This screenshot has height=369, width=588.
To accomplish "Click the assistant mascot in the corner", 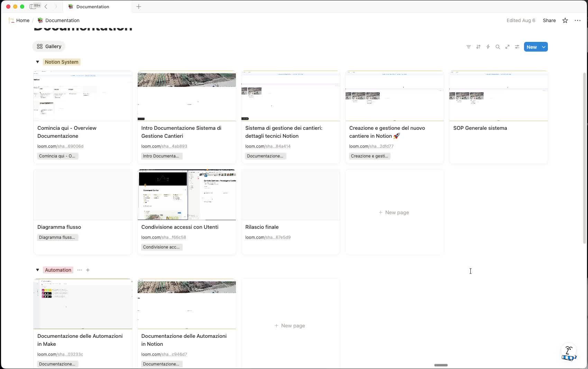I will pyautogui.click(x=568, y=352).
